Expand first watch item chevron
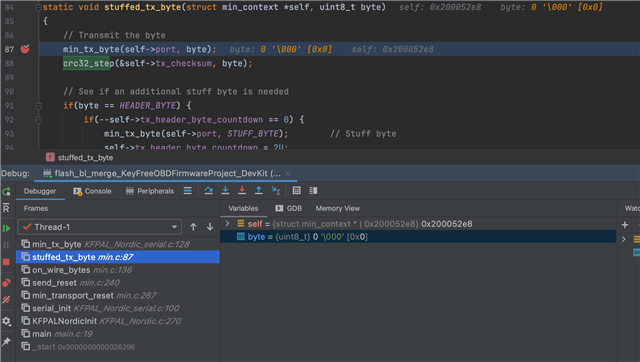 pyautogui.click(x=624, y=240)
